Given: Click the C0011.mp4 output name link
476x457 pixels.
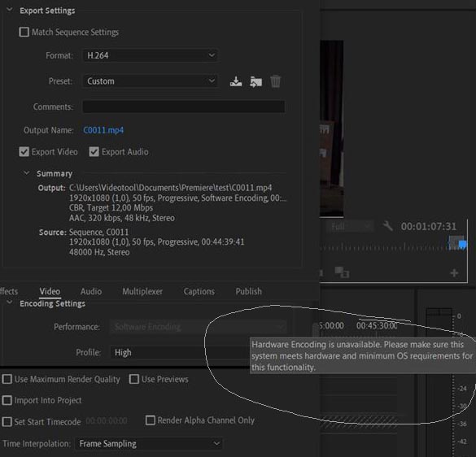Looking at the screenshot, I should pos(103,130).
